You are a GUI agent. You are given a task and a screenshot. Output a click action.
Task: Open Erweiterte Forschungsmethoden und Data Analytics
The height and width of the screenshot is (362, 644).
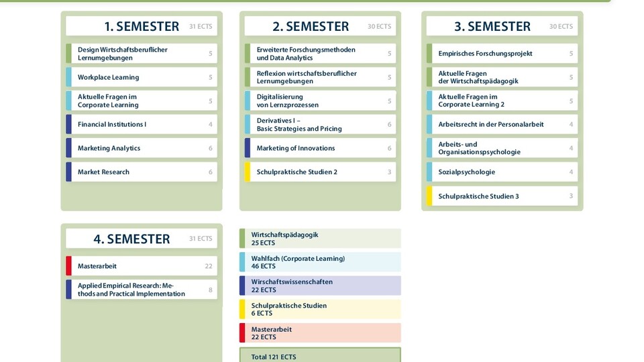[x=321, y=54]
